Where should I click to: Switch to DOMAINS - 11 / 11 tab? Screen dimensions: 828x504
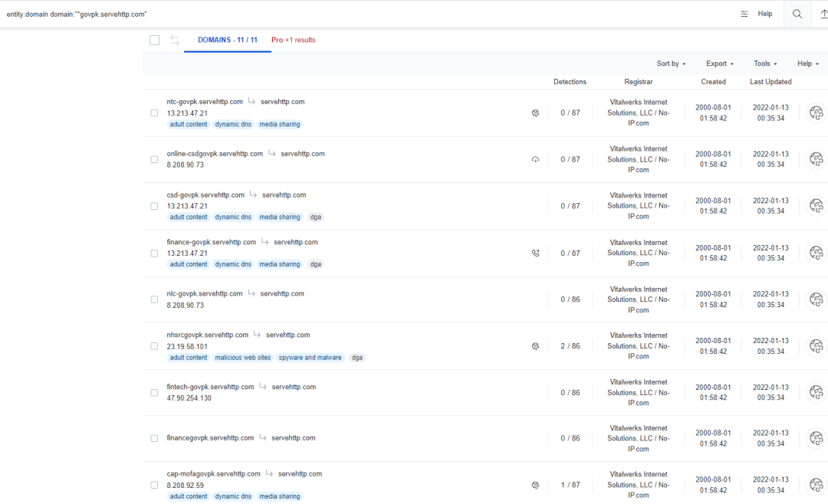click(x=227, y=40)
